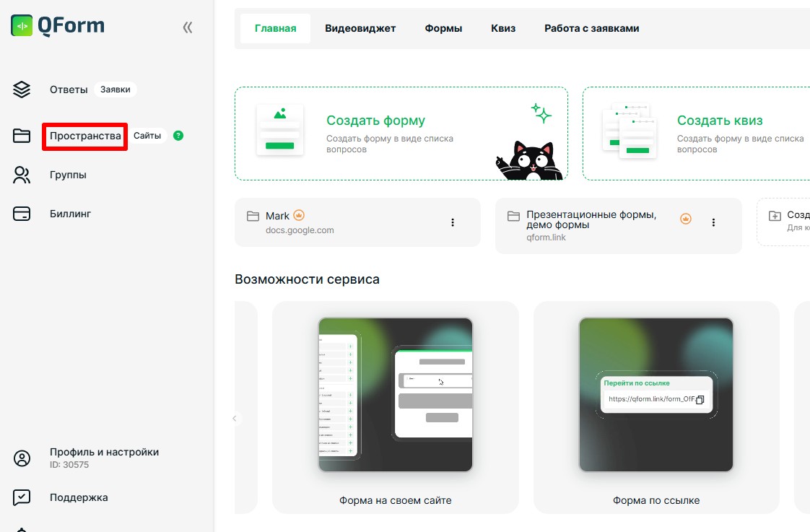Open the green help question mark icon
810x532 pixels.
click(178, 136)
